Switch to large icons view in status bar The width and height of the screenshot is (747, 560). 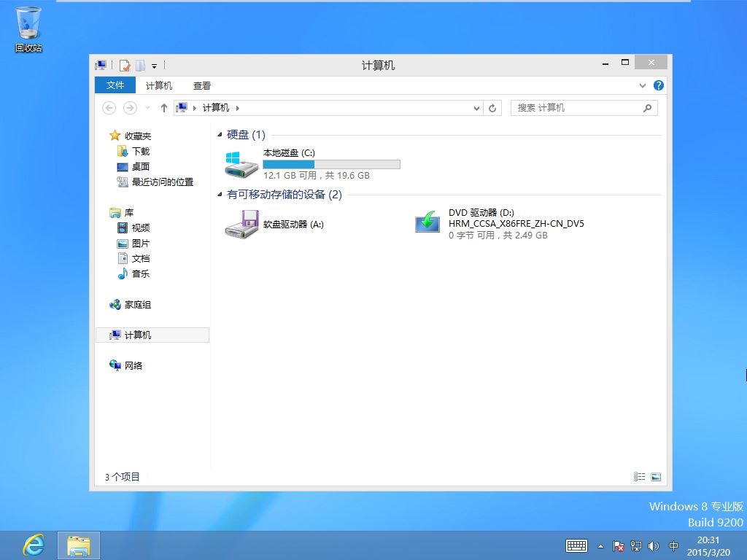point(656,477)
